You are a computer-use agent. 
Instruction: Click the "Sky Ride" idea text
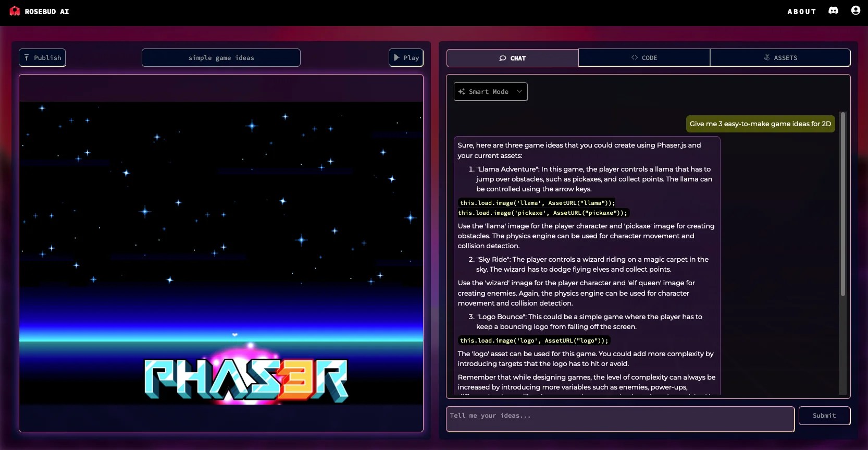(592, 264)
